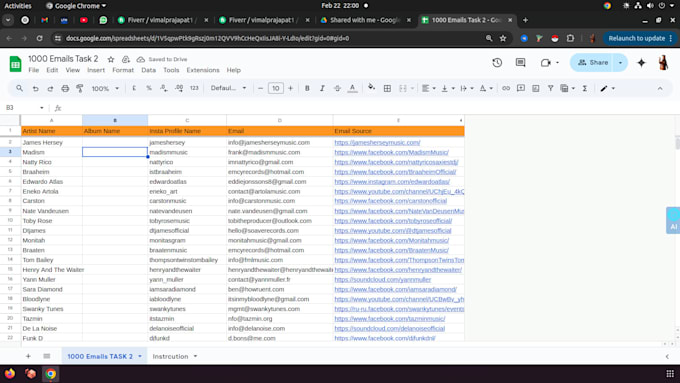The height and width of the screenshot is (383, 680).
Task: Open the horizontal align dropdown
Action: [x=428, y=88]
